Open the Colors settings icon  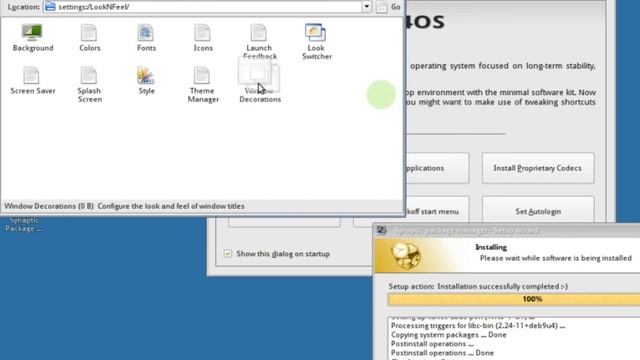[89, 38]
